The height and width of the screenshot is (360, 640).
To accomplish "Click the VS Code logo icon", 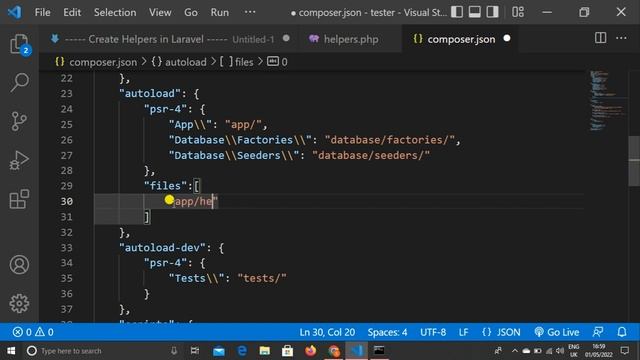I will point(14,12).
